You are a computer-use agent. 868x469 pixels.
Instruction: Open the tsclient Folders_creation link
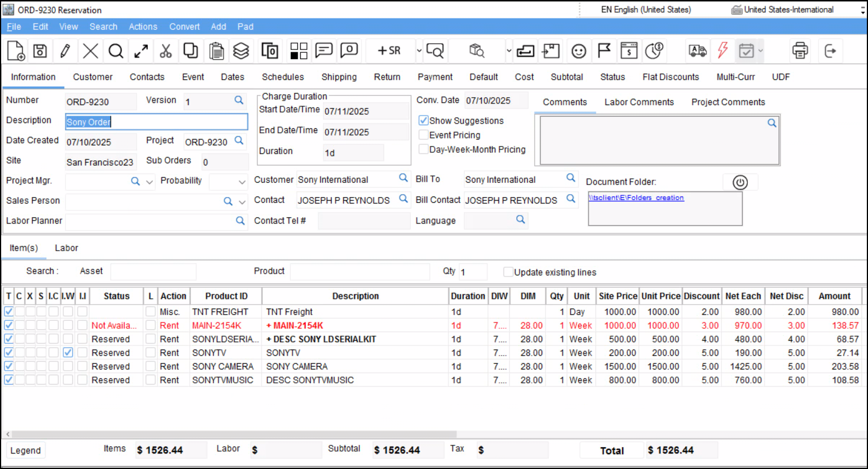[x=636, y=198]
